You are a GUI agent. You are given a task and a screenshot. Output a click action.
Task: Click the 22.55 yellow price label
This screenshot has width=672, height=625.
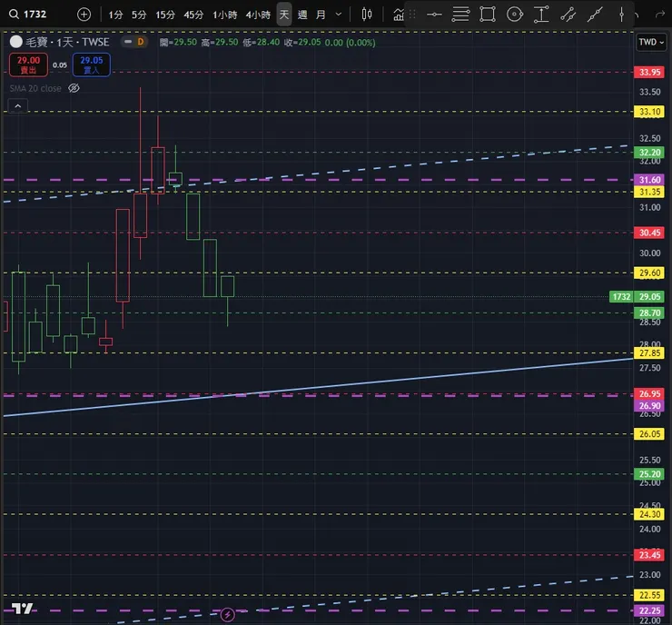649,595
